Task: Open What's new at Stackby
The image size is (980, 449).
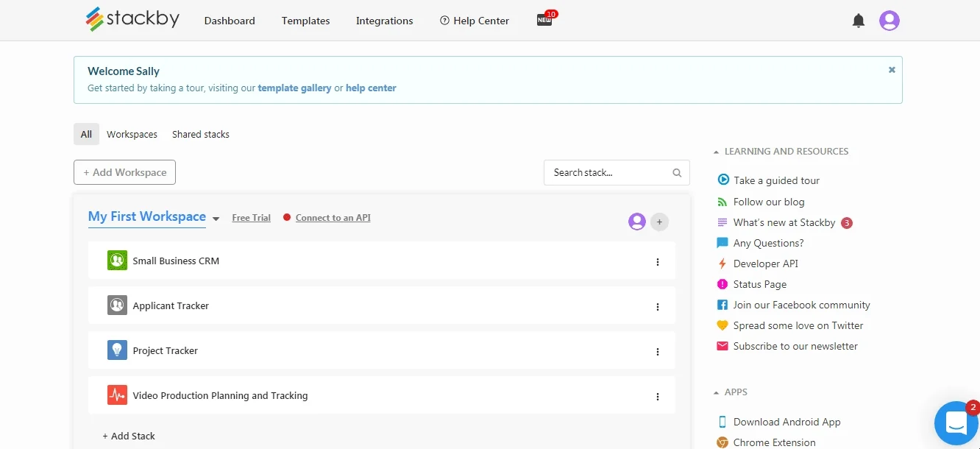Action: [784, 222]
